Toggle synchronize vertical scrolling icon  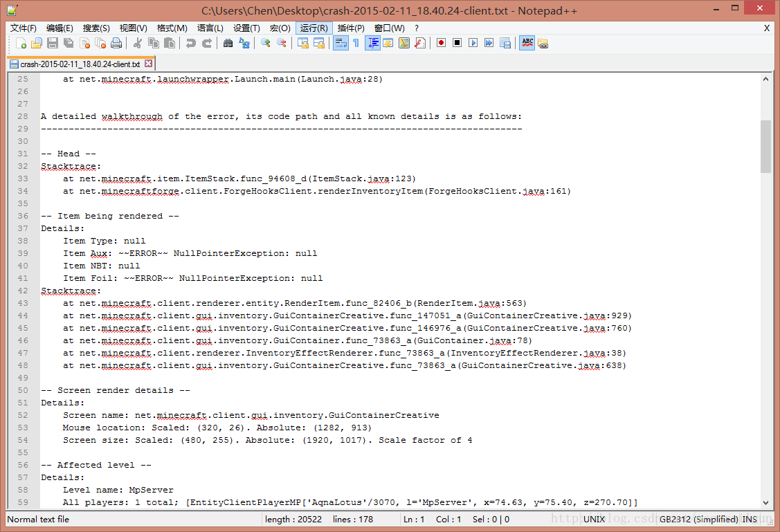click(302, 44)
